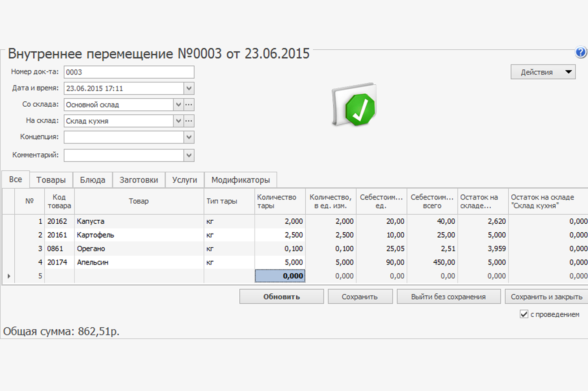Screen dimensions: 588x391
Task: Click the Концепция field
Action: tap(124, 137)
